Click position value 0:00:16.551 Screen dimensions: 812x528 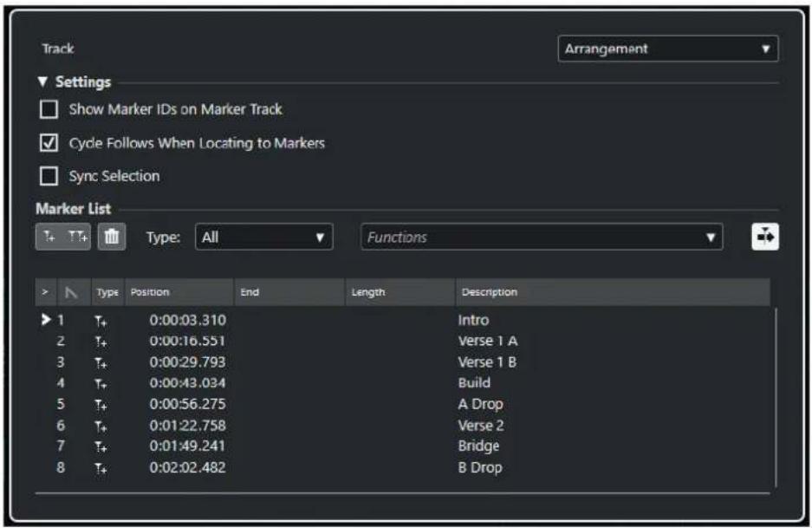tap(188, 341)
